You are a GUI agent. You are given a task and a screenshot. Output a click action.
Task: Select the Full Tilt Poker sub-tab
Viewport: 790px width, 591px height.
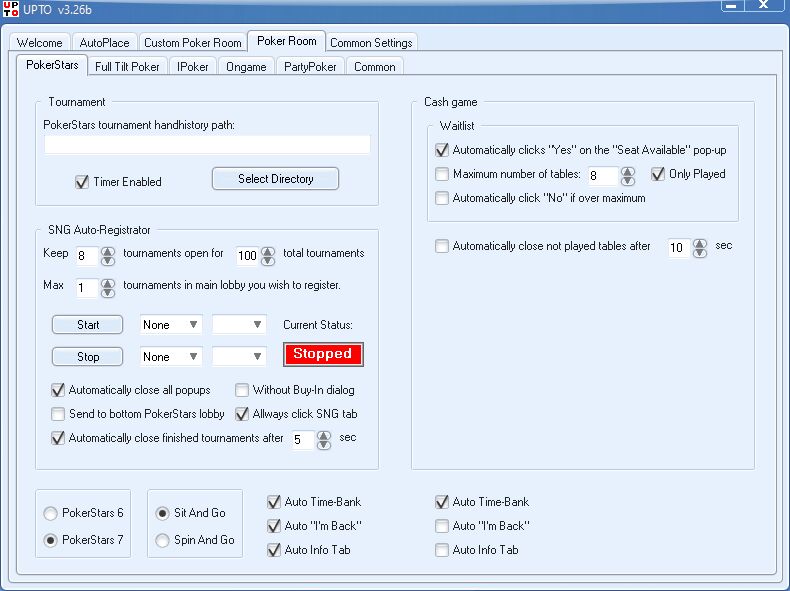point(127,67)
